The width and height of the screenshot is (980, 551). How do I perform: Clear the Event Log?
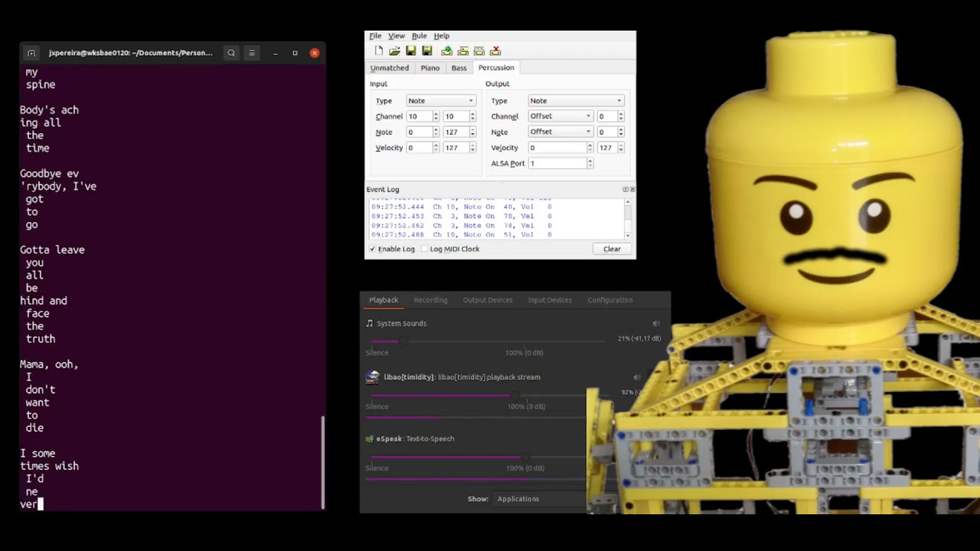(x=612, y=249)
